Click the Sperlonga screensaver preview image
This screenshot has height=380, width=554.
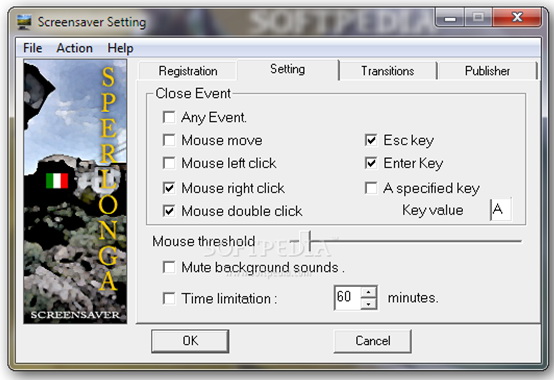click(75, 191)
